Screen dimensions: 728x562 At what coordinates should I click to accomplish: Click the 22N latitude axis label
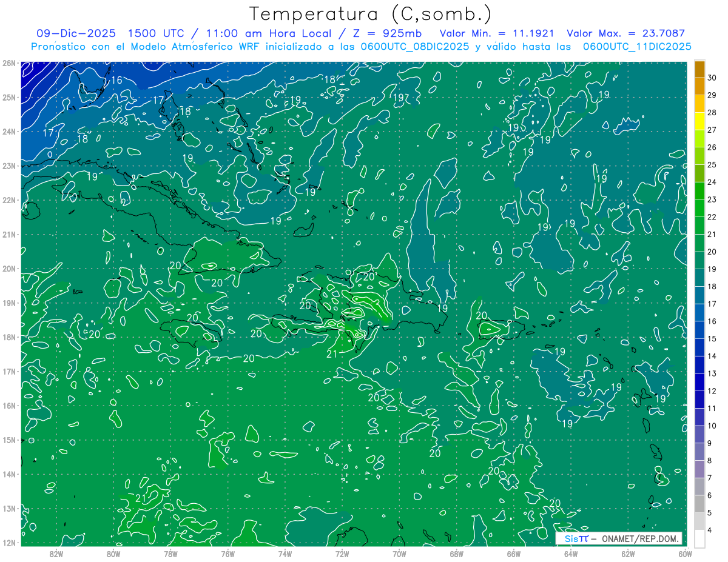9,200
